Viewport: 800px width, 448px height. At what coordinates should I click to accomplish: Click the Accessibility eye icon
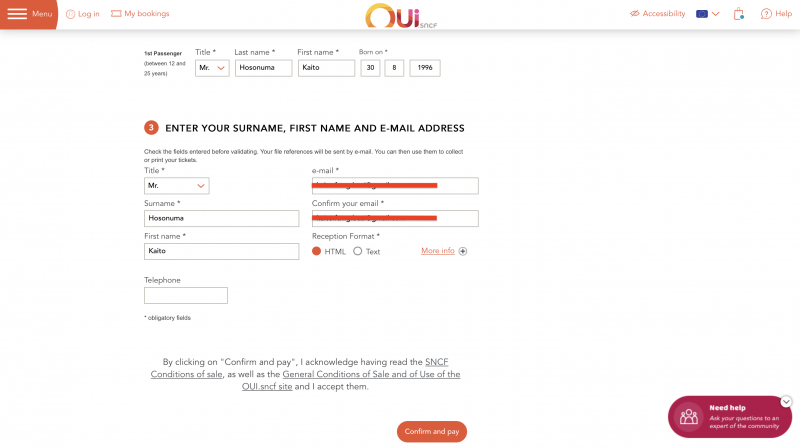tap(635, 14)
